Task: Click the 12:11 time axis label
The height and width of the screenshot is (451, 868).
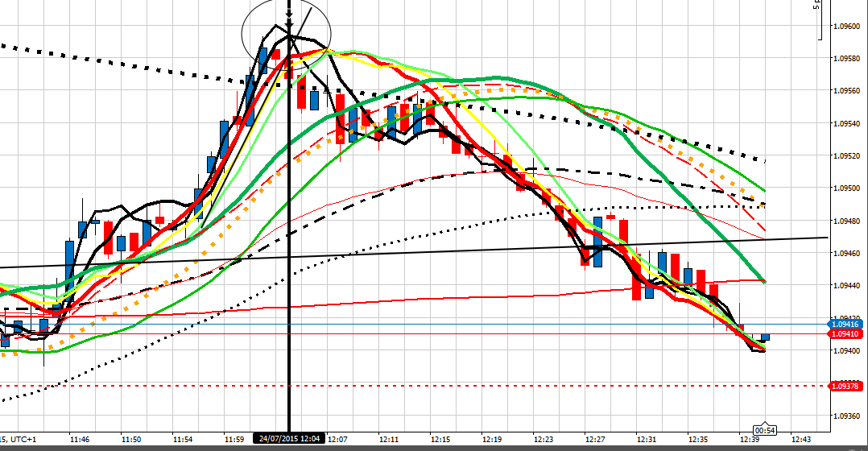Action: [389, 440]
